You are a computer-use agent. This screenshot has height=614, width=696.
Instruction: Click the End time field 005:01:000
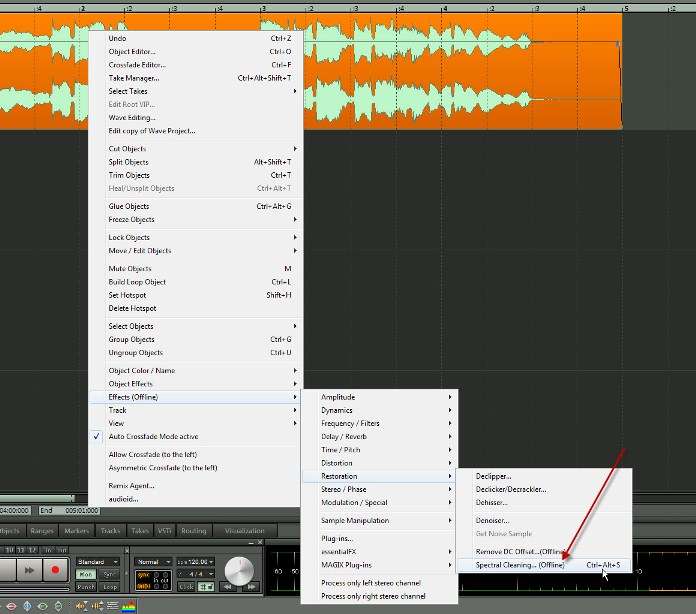click(x=69, y=511)
